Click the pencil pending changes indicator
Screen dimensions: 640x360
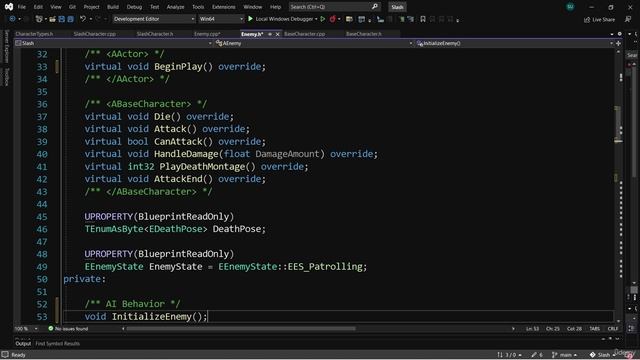click(x=537, y=355)
